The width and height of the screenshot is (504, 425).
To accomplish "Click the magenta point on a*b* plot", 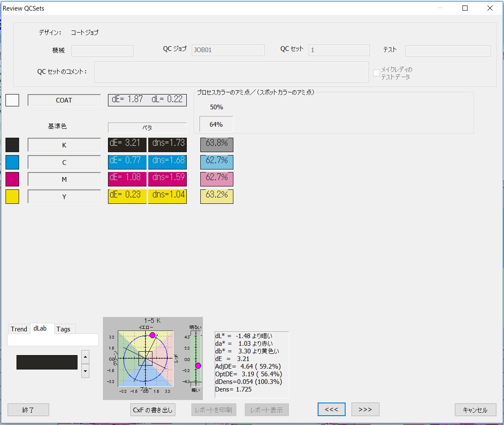I will [152, 335].
